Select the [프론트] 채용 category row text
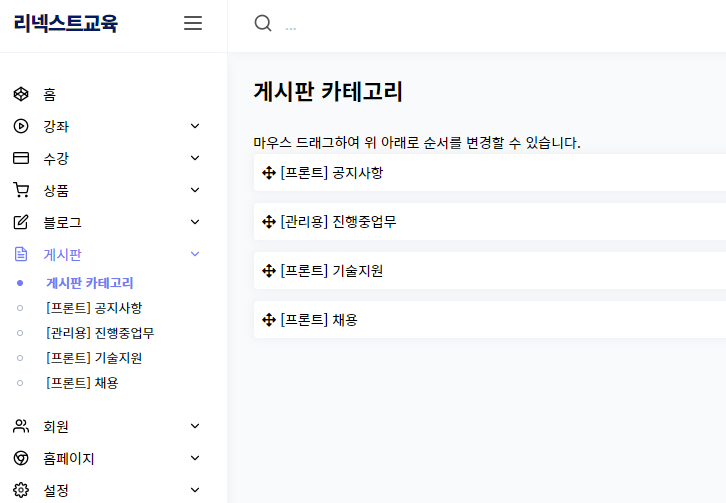 pyautogui.click(x=319, y=320)
